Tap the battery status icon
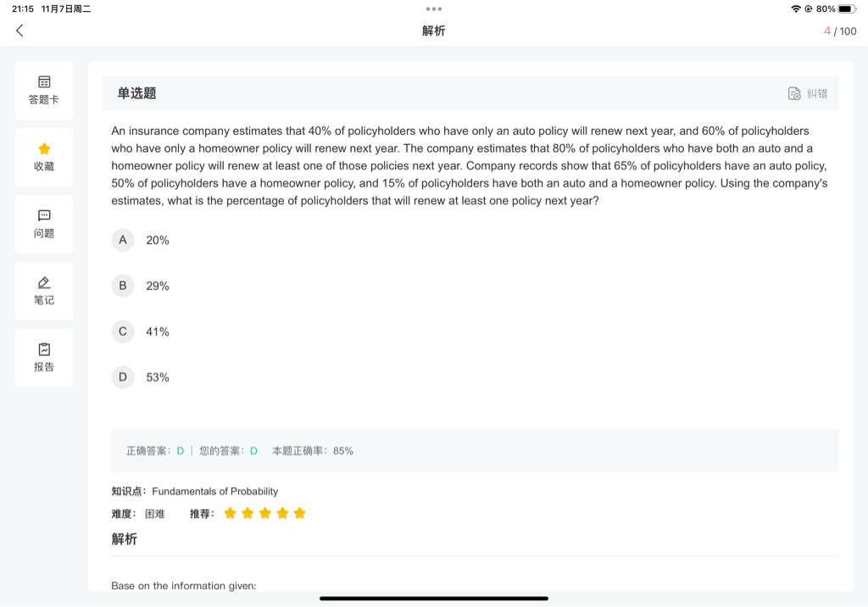Image resolution: width=868 pixels, height=607 pixels. pyautogui.click(x=847, y=8)
